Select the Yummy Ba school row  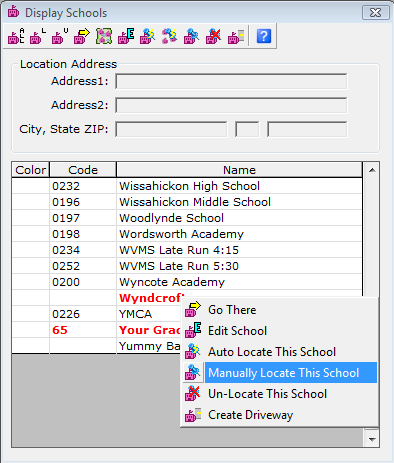click(97, 346)
